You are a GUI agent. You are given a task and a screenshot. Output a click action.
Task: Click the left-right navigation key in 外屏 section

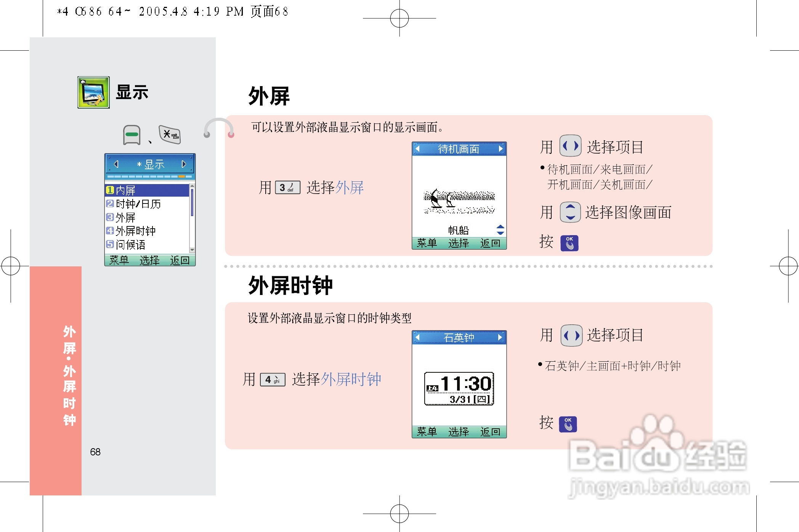[x=570, y=146]
